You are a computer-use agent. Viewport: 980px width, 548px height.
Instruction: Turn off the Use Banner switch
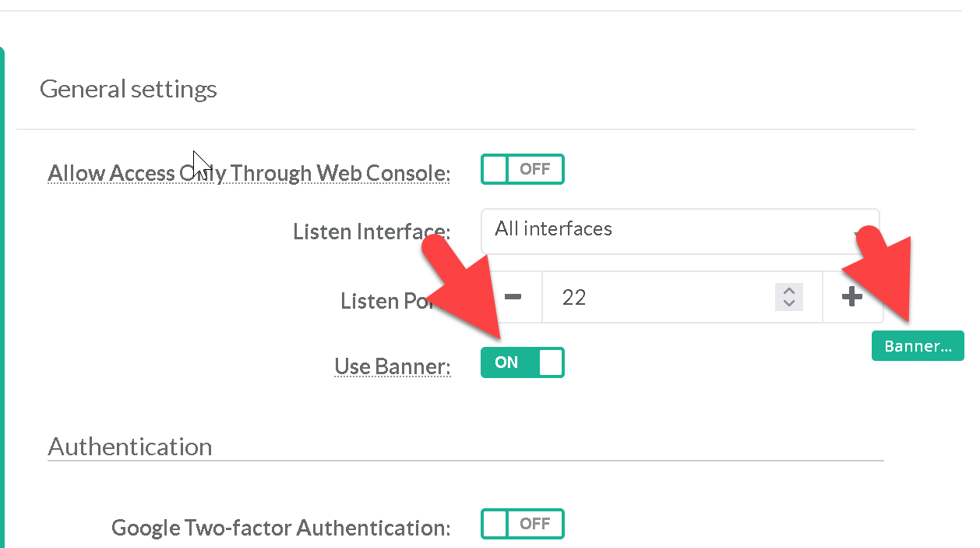click(x=522, y=362)
